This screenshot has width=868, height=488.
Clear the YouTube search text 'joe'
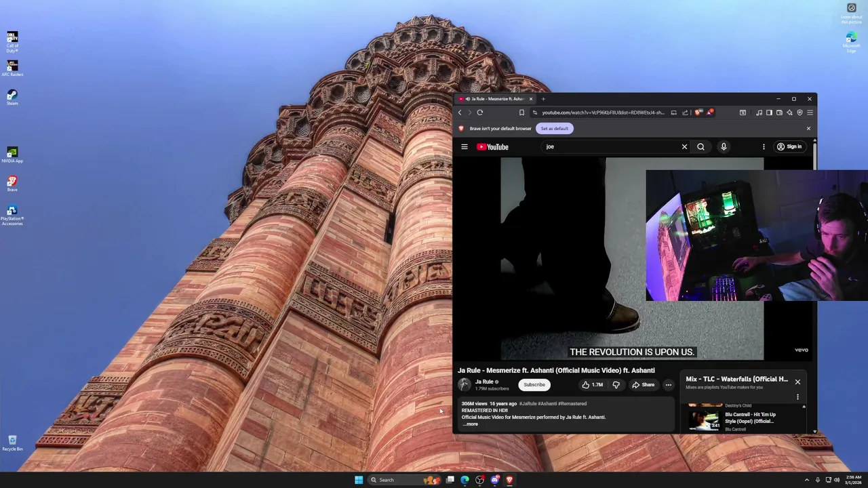tap(684, 146)
